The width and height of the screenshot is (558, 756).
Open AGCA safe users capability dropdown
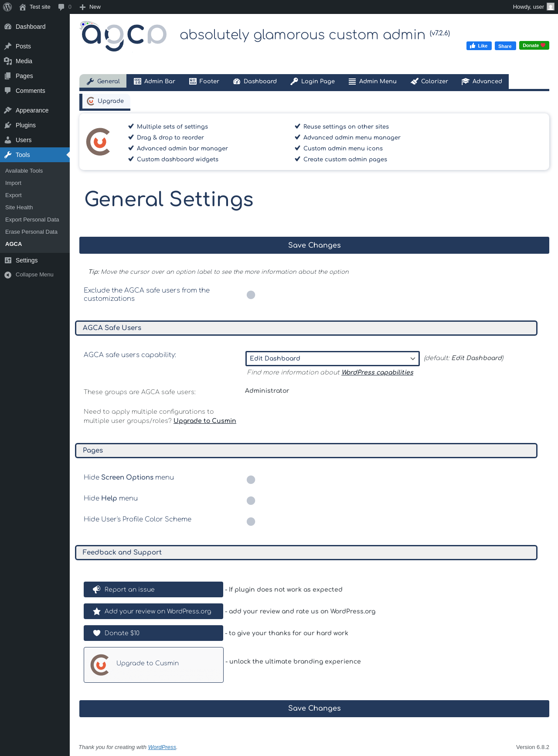tap(332, 358)
